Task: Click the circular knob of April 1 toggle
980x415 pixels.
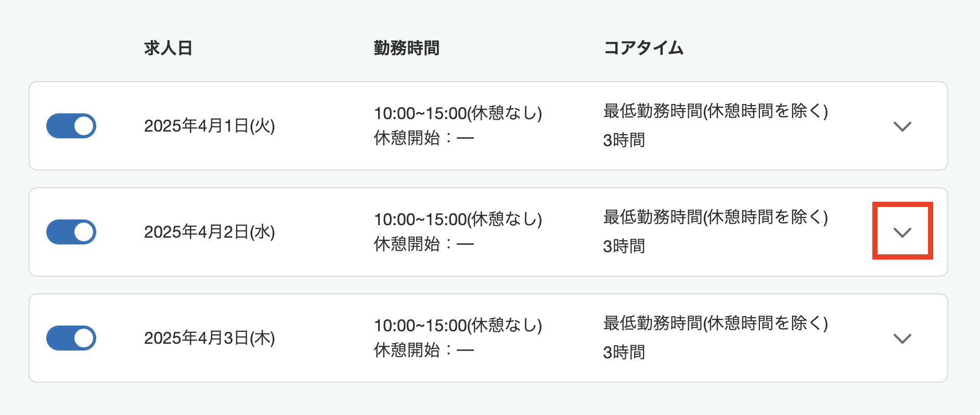Action: point(83,125)
